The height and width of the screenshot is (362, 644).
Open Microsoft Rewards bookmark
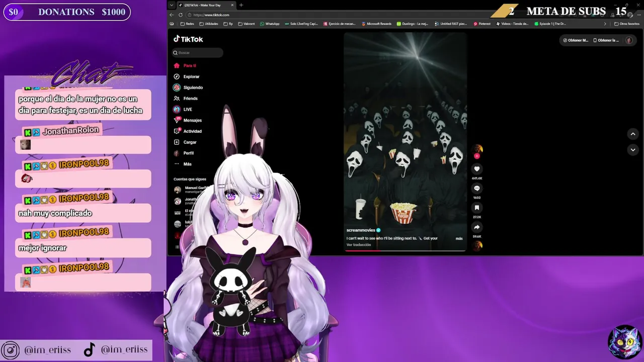pyautogui.click(x=376, y=24)
